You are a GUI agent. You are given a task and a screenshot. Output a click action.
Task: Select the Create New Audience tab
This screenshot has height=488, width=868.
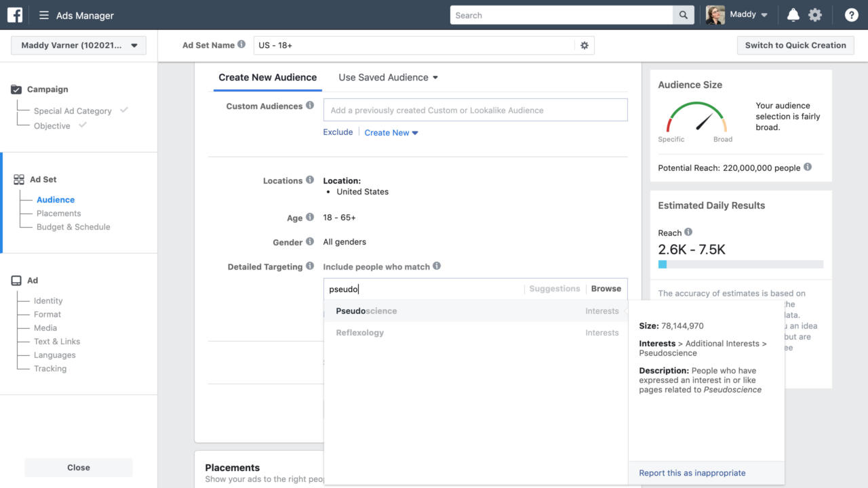tap(268, 77)
